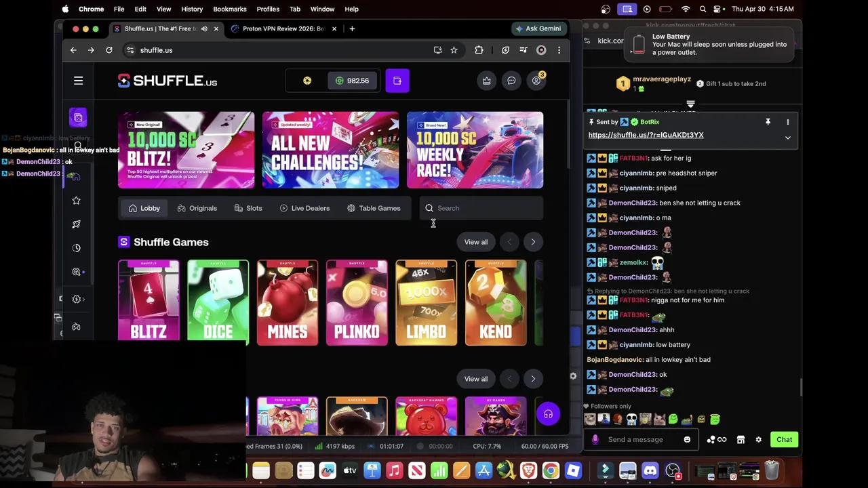Click View all in second games row
The height and width of the screenshot is (488, 868).
click(x=476, y=379)
